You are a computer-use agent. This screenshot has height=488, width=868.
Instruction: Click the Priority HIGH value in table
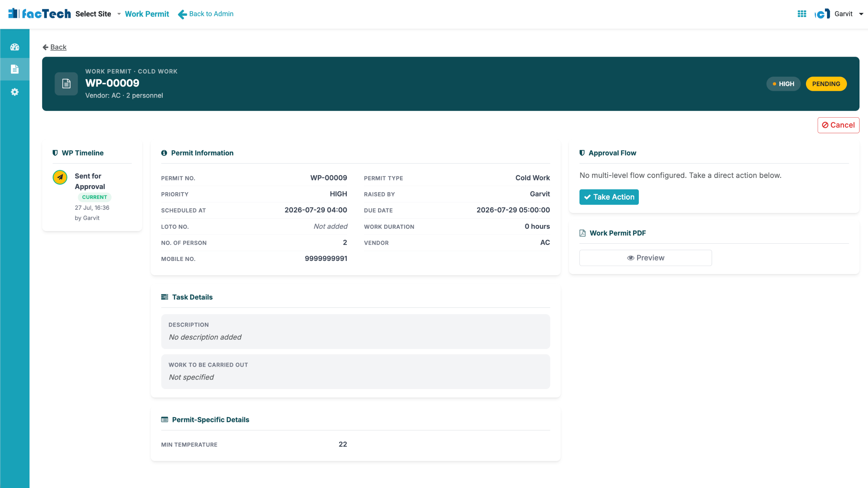[338, 194]
